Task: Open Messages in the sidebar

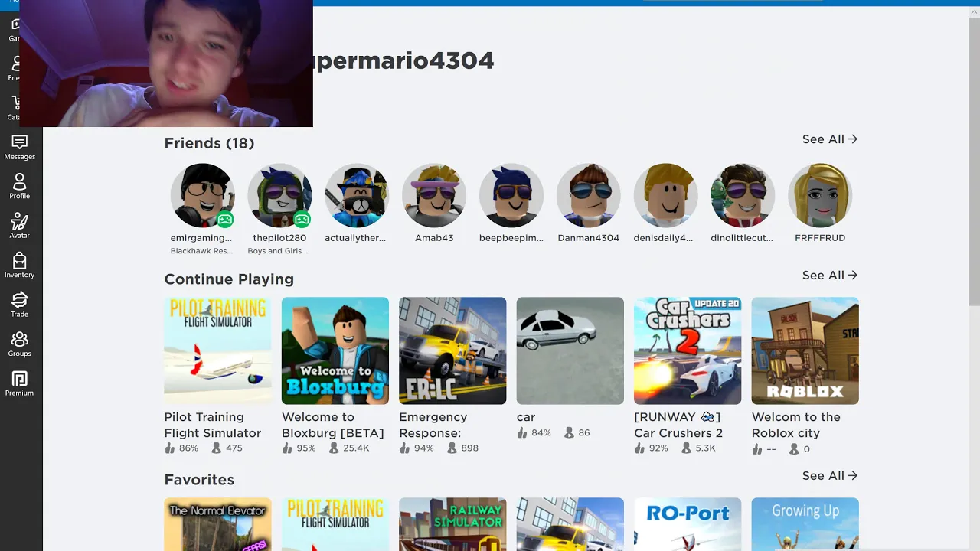Action: click(19, 148)
